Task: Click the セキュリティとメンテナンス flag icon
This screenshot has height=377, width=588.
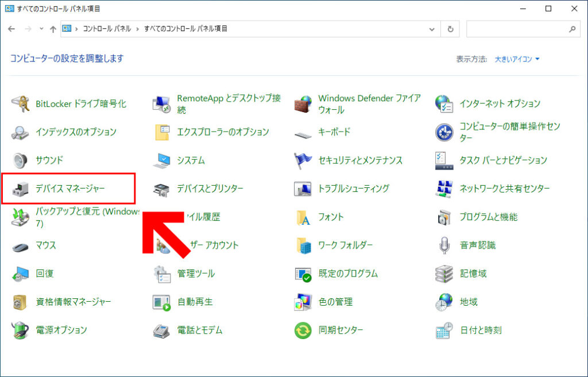Action: 303,161
